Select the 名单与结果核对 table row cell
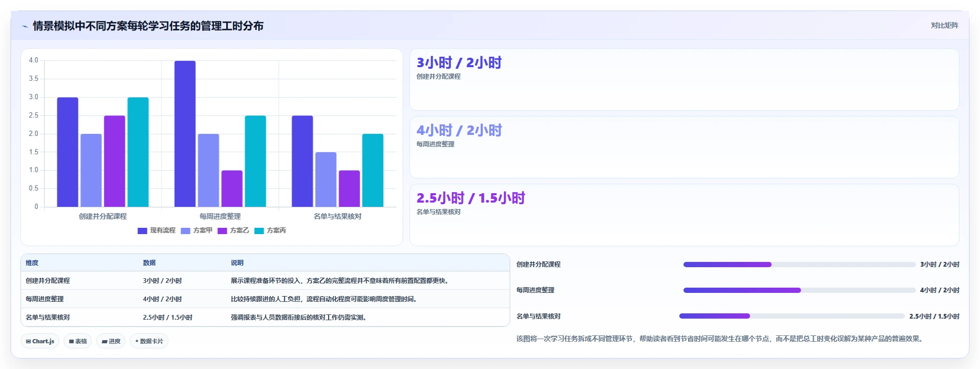This screenshot has height=369, width=980. (48, 318)
